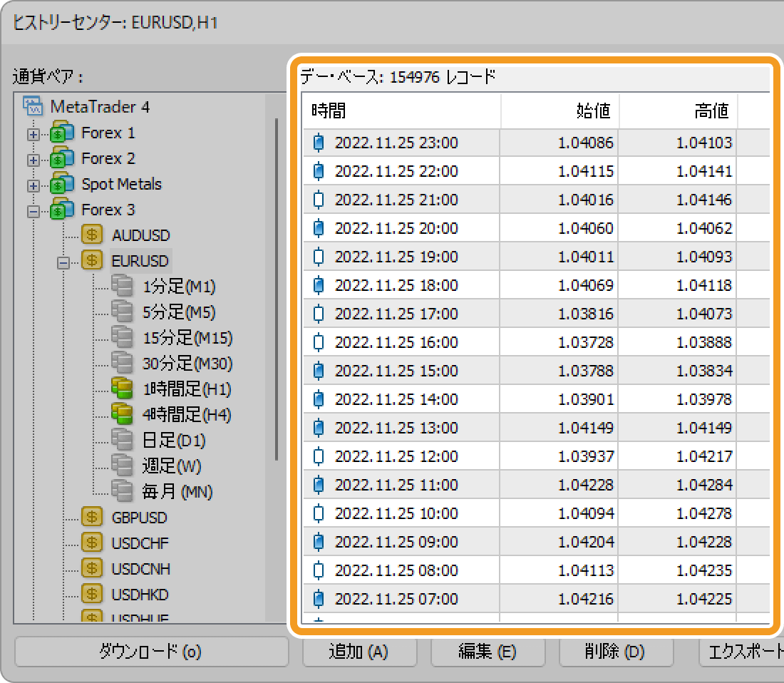Click the gray database icon for 15分足(M15)

[x=122, y=337]
